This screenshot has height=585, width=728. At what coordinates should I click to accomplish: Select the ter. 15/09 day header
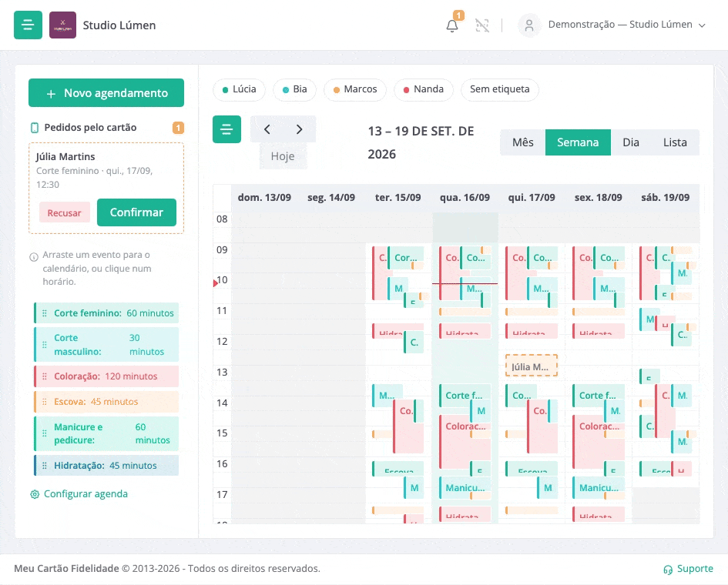pos(398,198)
